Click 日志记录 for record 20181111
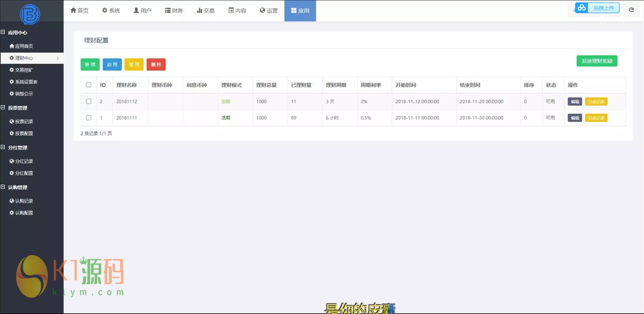The image size is (644, 314). pos(596,118)
